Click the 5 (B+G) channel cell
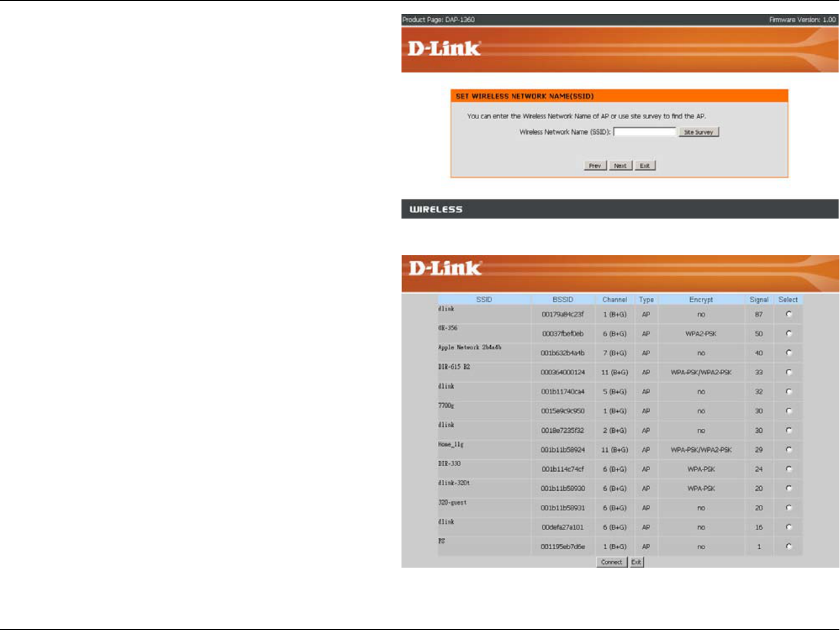The image size is (840, 630). pos(614,392)
